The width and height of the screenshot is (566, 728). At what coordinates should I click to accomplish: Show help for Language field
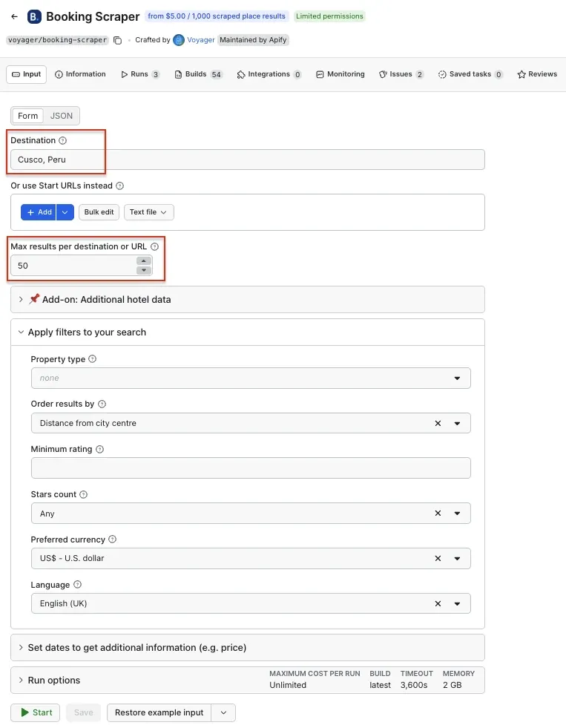click(77, 585)
